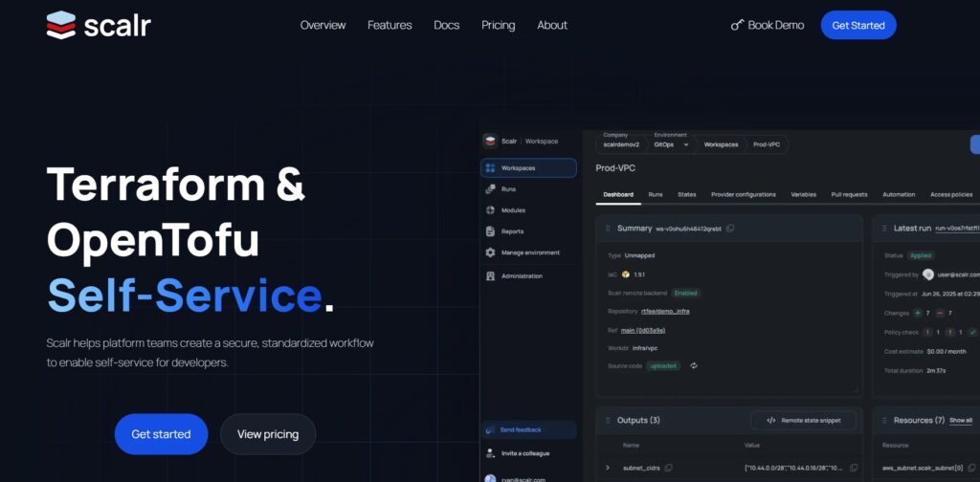Click the Outputs Name column header
980x482 pixels.
(632, 445)
